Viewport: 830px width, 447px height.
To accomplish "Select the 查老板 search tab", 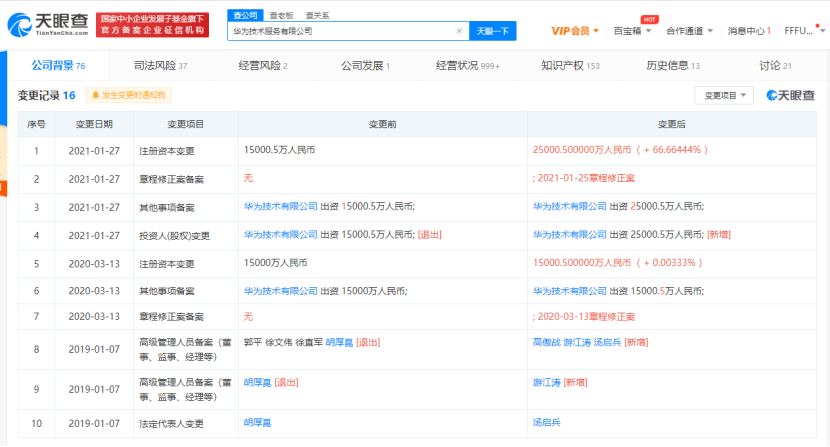I will (x=281, y=15).
